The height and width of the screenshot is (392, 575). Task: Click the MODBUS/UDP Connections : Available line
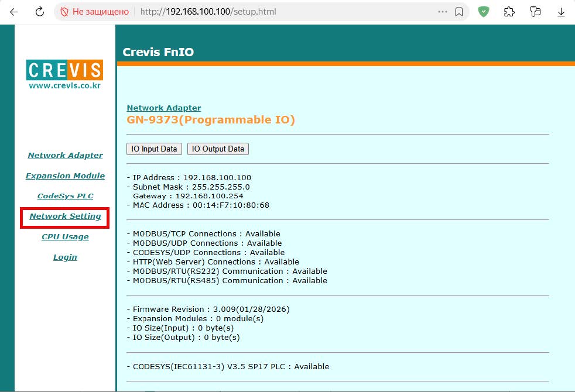(204, 243)
